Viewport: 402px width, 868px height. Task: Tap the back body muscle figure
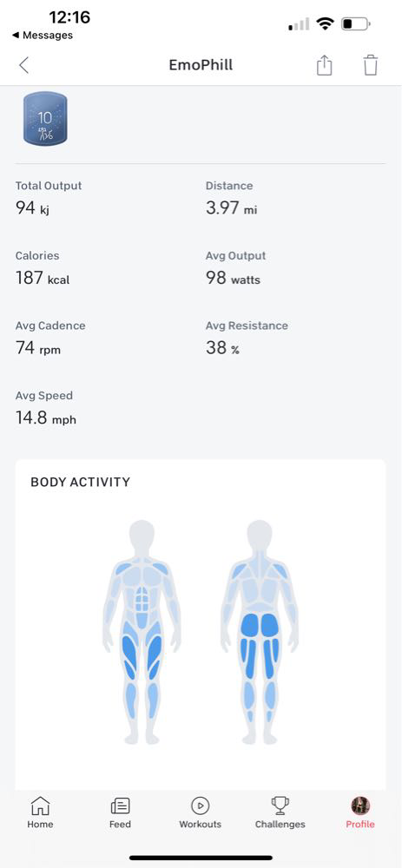pos(260,632)
